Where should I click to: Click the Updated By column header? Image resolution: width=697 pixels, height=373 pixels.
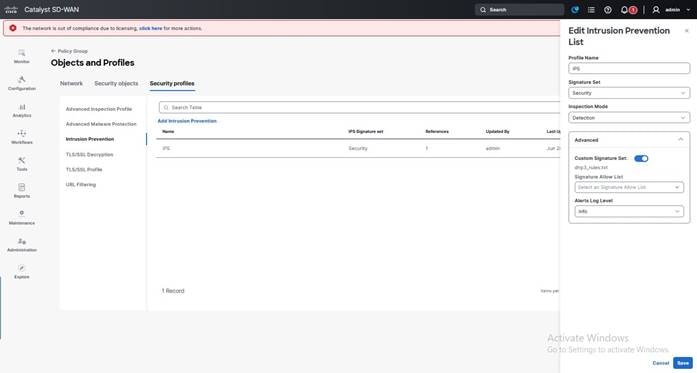click(x=497, y=132)
